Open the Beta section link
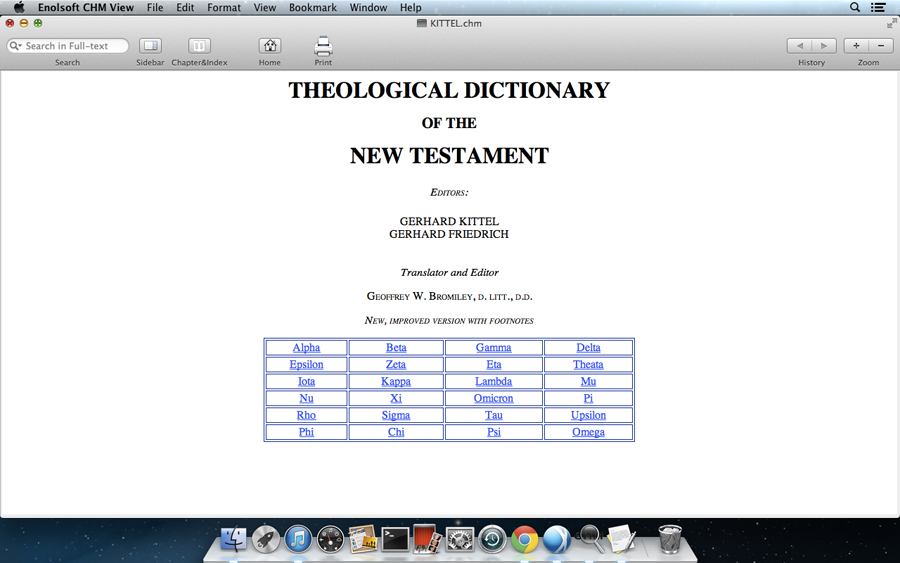Screen dimensions: 900x563 pos(396,348)
